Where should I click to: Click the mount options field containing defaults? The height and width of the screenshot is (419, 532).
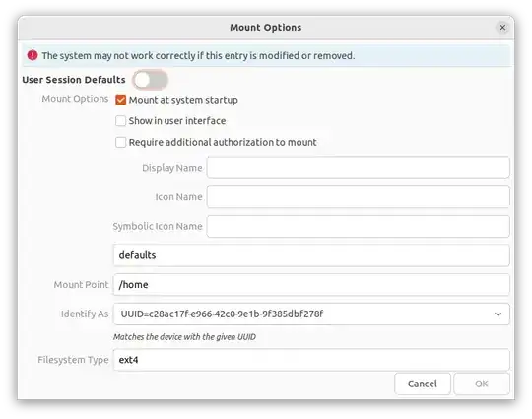pos(311,255)
